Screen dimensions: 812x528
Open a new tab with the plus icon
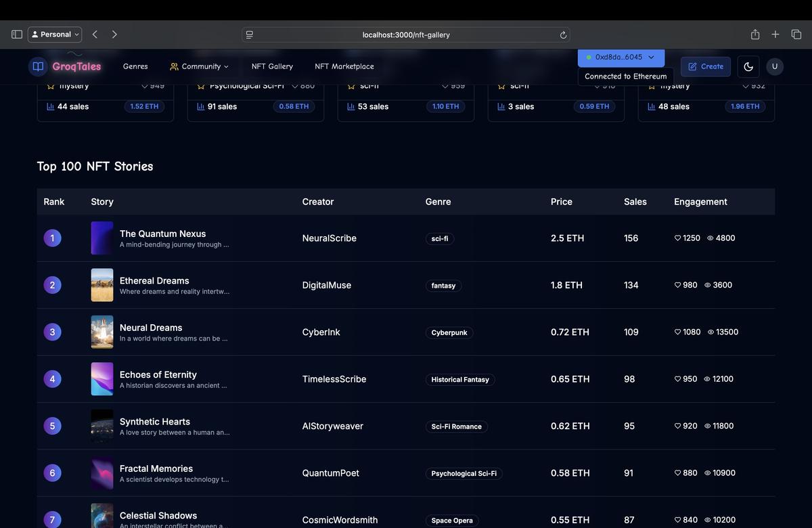pos(774,33)
